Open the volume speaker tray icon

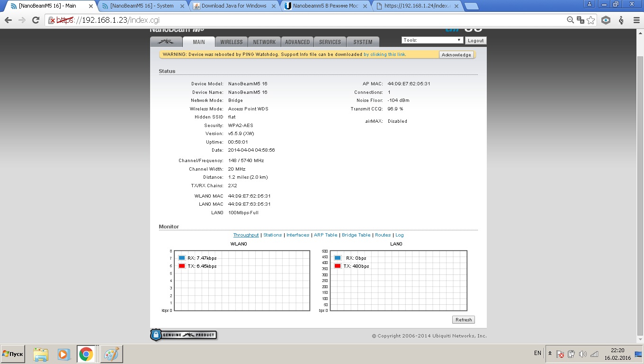pos(583,354)
